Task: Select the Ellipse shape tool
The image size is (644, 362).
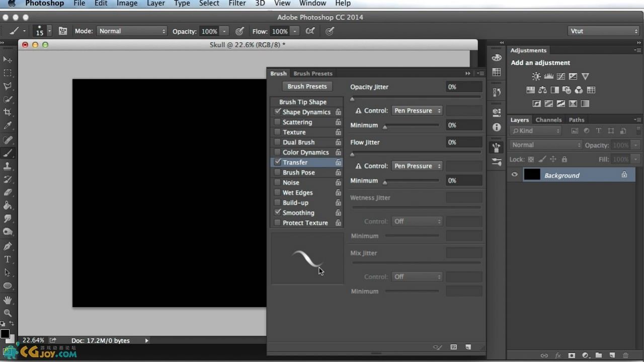Action: (8, 286)
